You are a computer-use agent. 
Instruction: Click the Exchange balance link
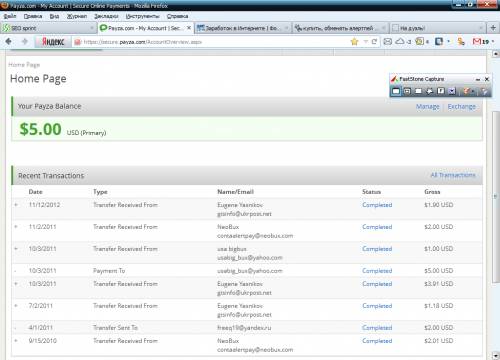(462, 107)
